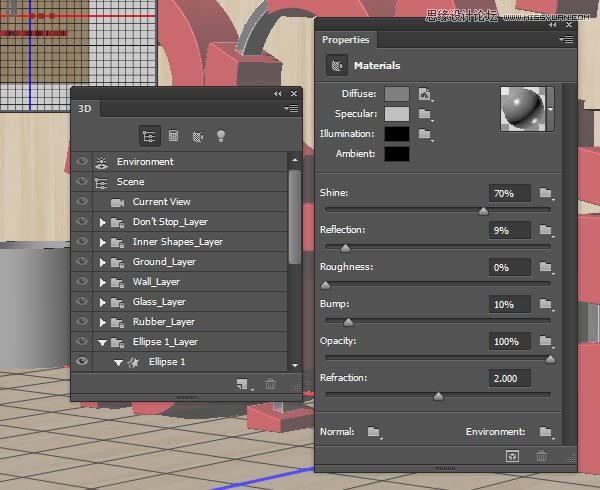
Task: Select the Glass_Layer row
Action: (x=191, y=302)
